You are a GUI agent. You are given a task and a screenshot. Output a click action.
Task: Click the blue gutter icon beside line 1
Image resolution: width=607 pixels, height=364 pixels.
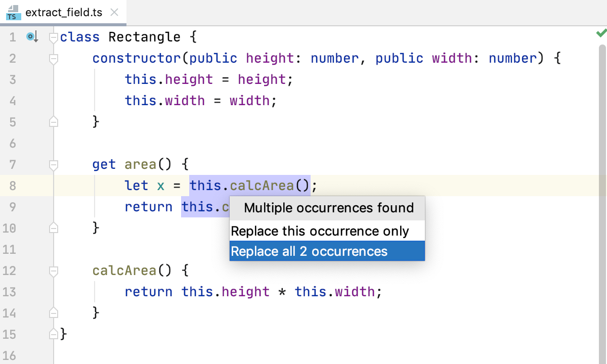point(31,37)
